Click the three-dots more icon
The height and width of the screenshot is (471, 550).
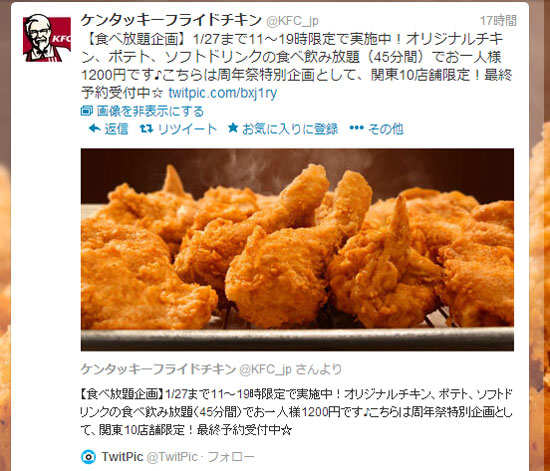click(356, 128)
